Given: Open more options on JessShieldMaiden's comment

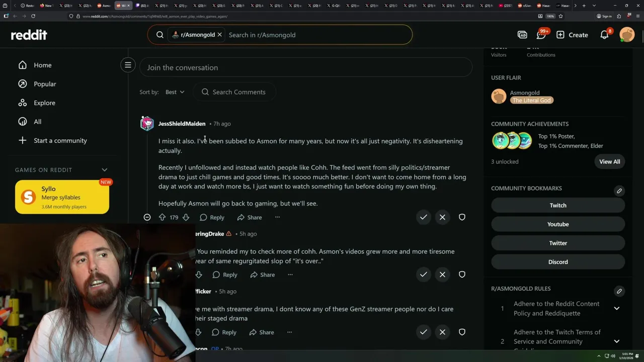Looking at the screenshot, I should (x=277, y=217).
